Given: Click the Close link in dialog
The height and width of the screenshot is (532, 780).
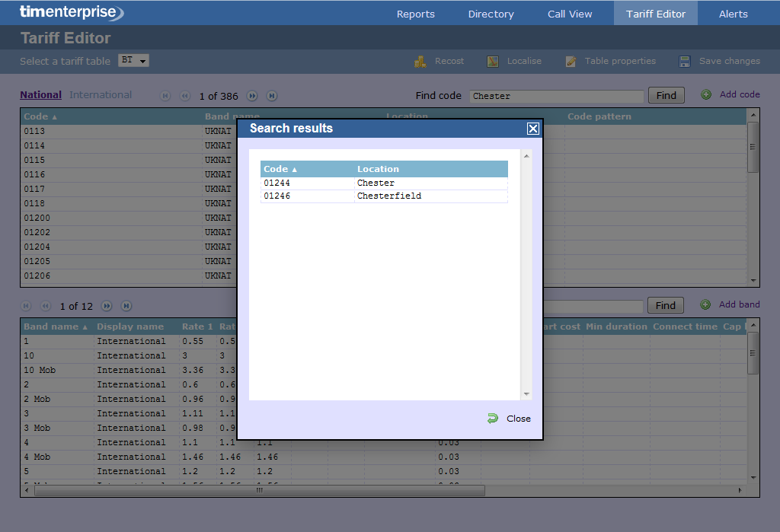Looking at the screenshot, I should point(518,419).
